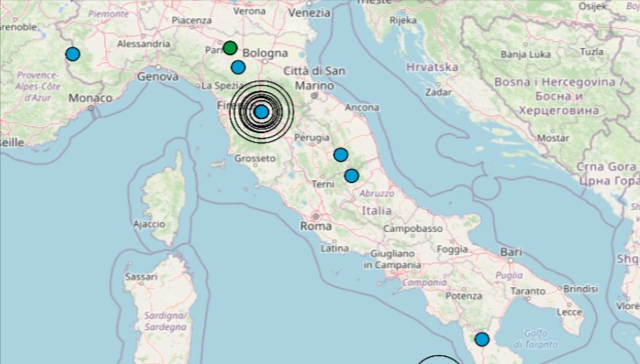Click the Abruzzo region label
The image size is (640, 364).
pos(376,193)
